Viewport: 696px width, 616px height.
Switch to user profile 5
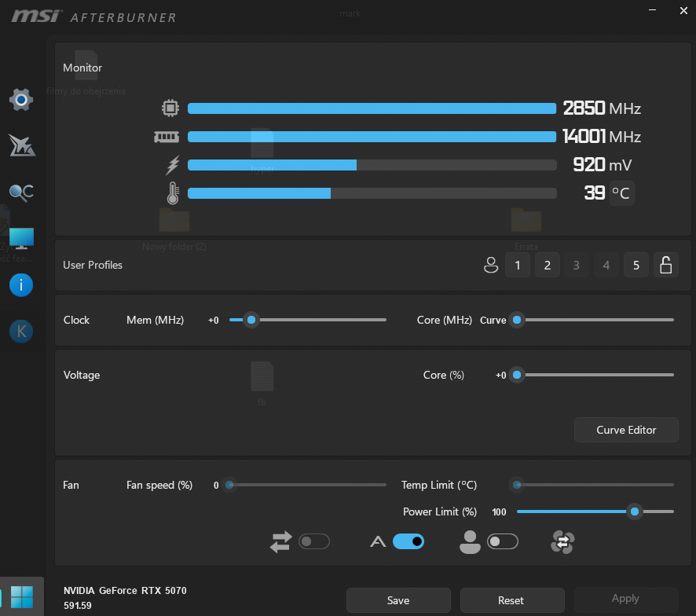[x=636, y=265]
